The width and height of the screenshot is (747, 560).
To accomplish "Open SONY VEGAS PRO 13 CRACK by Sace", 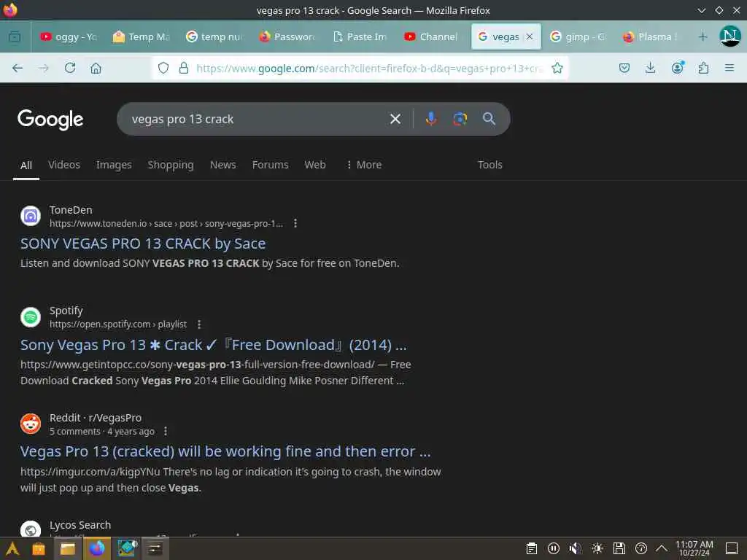I will (x=143, y=244).
